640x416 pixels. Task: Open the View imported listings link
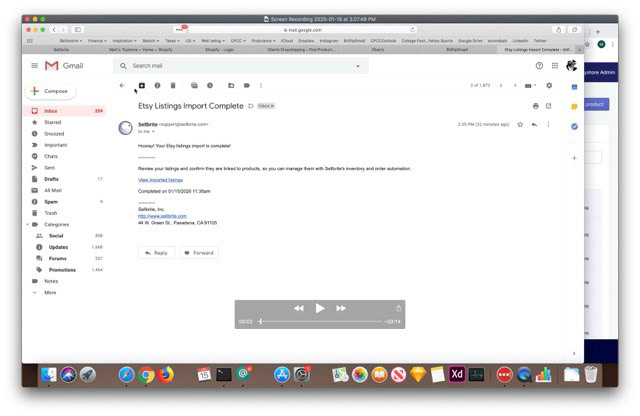coord(160,180)
